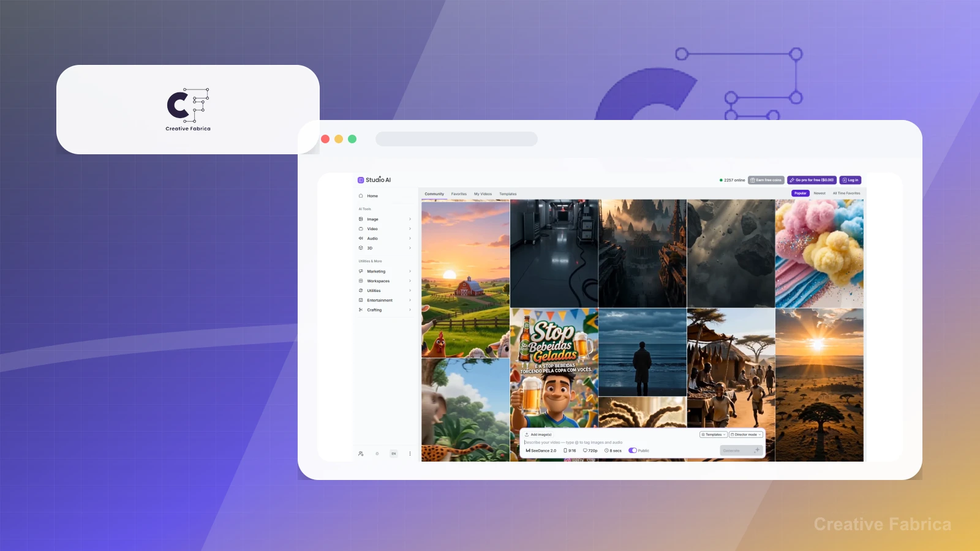Click the browser address bar
This screenshot has height=551, width=980.
coord(456,139)
